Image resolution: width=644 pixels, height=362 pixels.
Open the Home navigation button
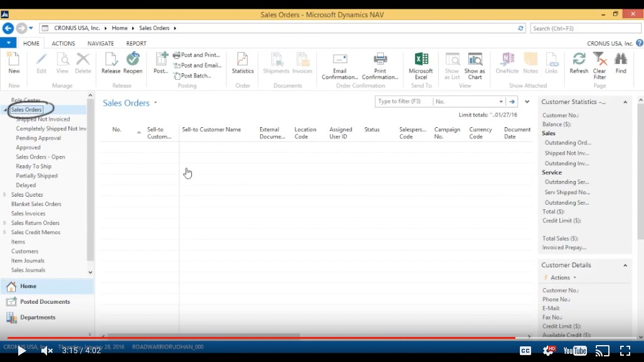coord(47,286)
